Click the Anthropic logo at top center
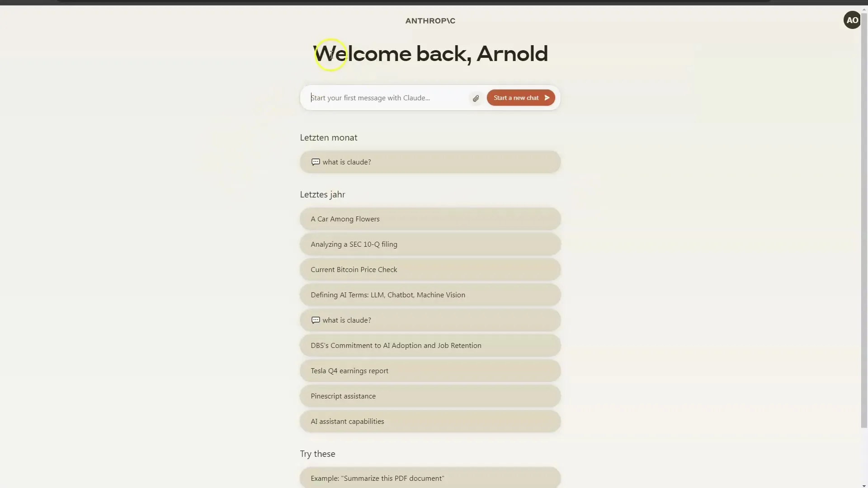The height and width of the screenshot is (488, 868). pos(430,20)
